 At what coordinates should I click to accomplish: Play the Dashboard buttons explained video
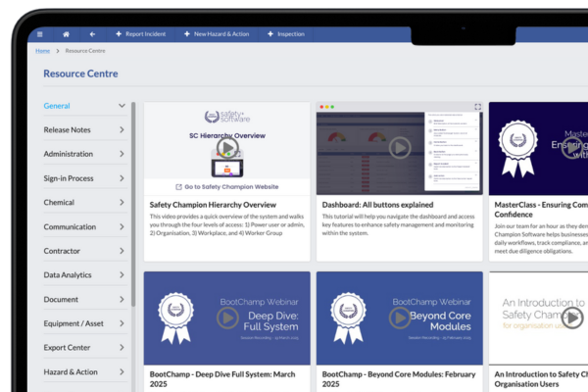(x=399, y=148)
